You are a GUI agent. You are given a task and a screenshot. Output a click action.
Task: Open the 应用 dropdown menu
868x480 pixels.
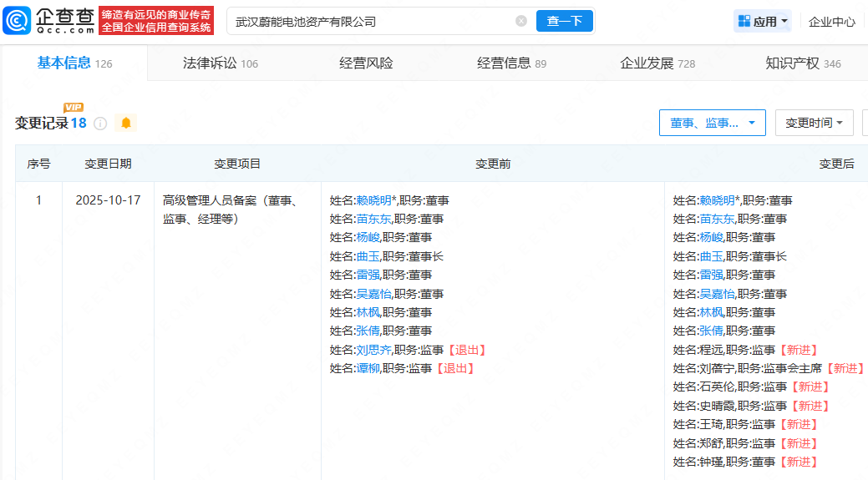coord(764,22)
